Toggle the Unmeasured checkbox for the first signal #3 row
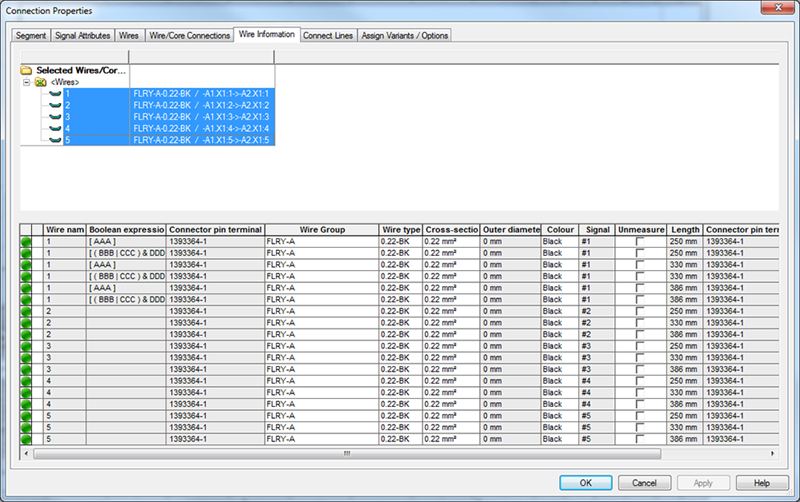The image size is (800, 502). (641, 346)
